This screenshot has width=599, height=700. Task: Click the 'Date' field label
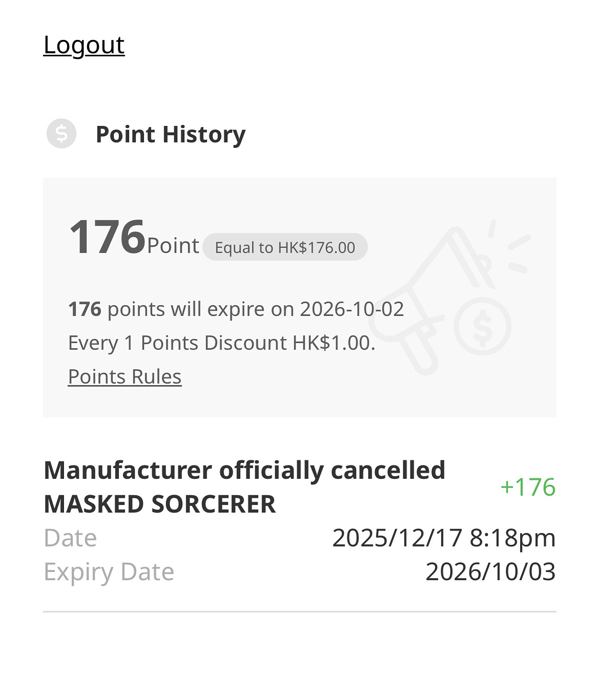[x=70, y=538]
